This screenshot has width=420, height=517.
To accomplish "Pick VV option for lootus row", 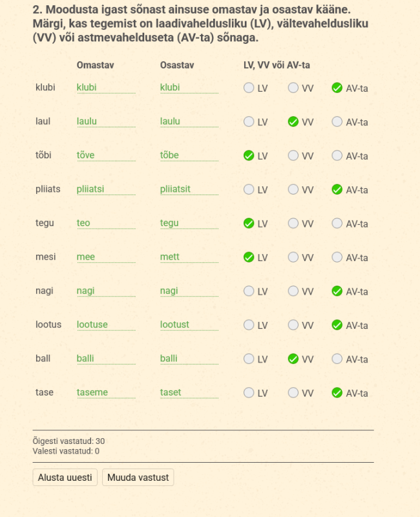I will pyautogui.click(x=293, y=325).
